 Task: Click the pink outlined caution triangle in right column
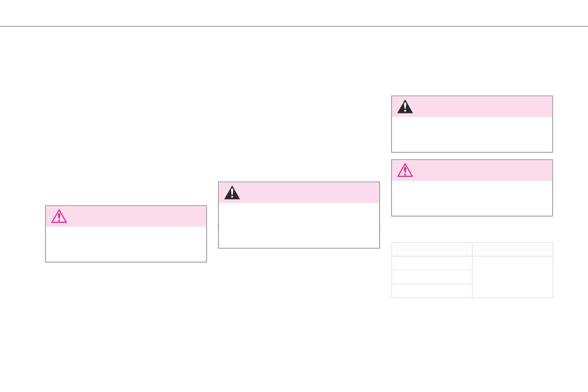pos(405,170)
